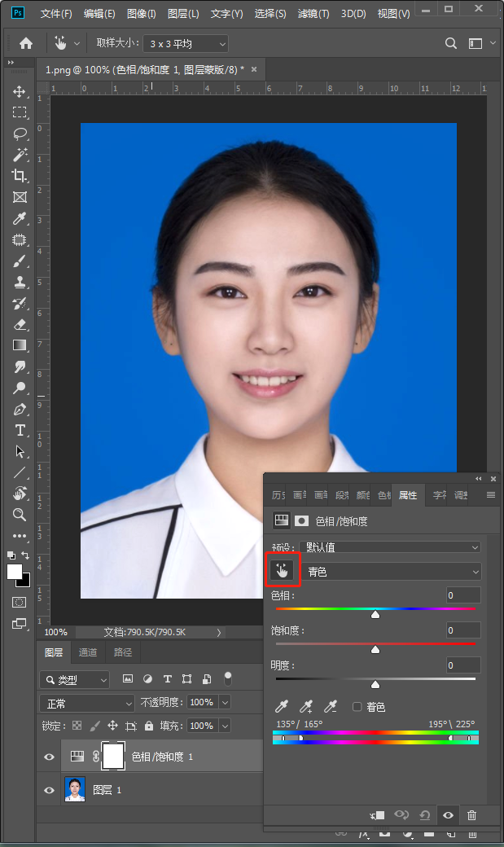Select the Clone Stamp tool
This screenshot has height=847, width=504.
click(20, 282)
